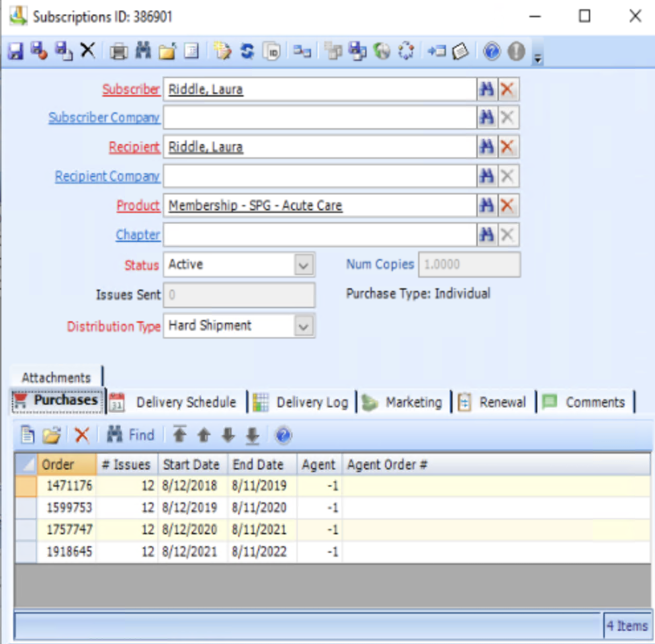Click the Chapter input field
The width and height of the screenshot is (655, 644).
[319, 235]
